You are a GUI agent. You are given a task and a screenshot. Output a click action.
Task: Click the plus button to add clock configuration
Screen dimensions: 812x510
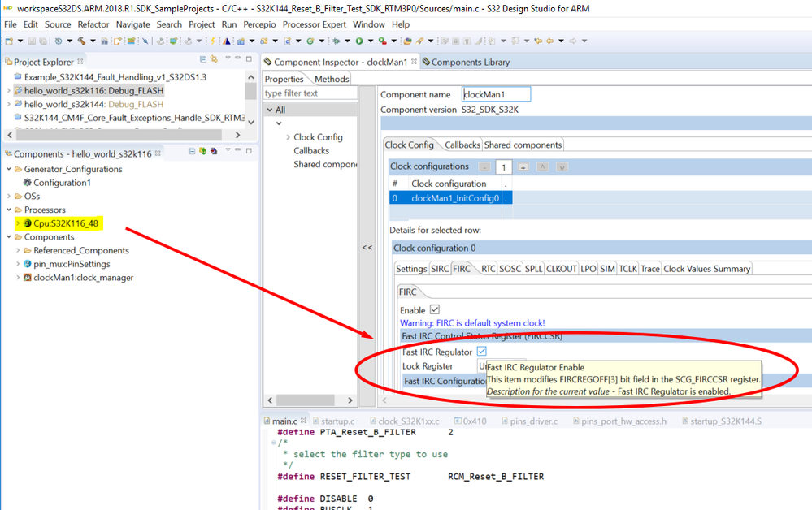tap(523, 167)
